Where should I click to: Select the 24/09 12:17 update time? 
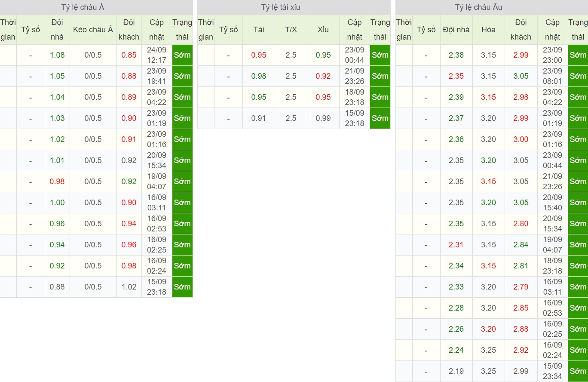157,55
